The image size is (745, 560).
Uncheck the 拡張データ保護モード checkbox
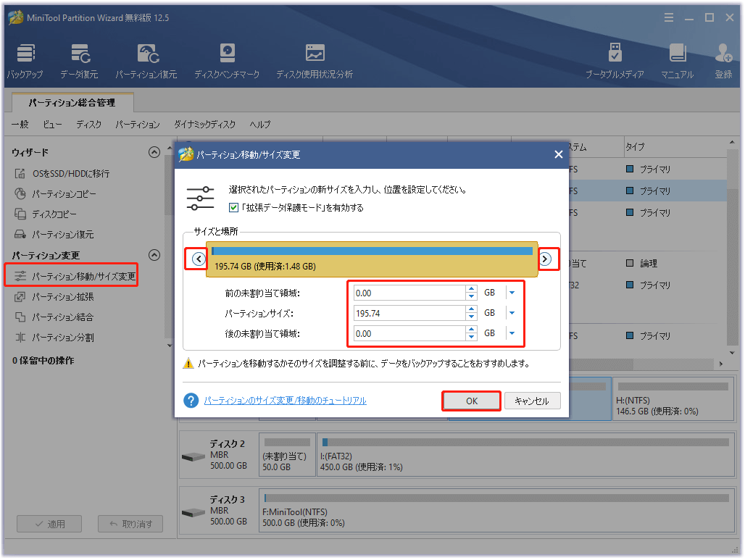click(233, 208)
